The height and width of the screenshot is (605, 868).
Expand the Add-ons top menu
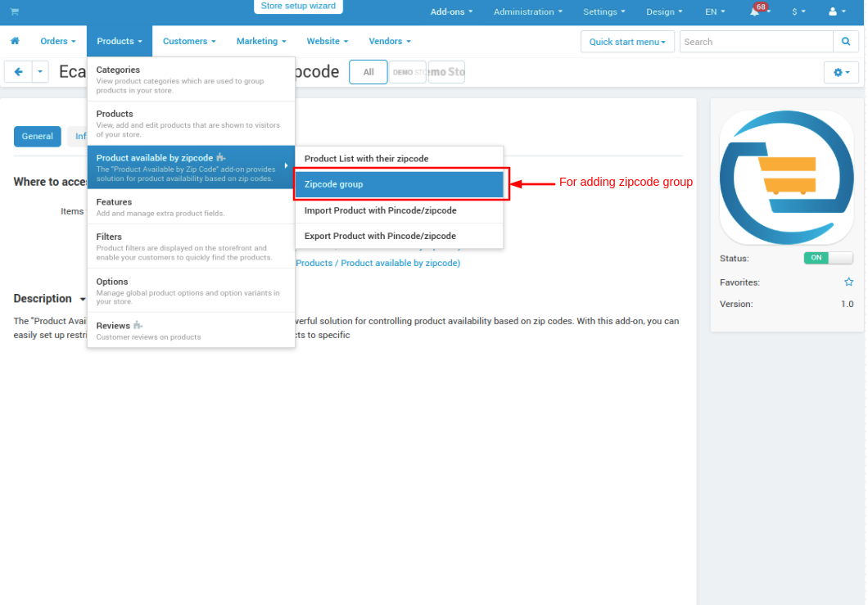click(451, 11)
